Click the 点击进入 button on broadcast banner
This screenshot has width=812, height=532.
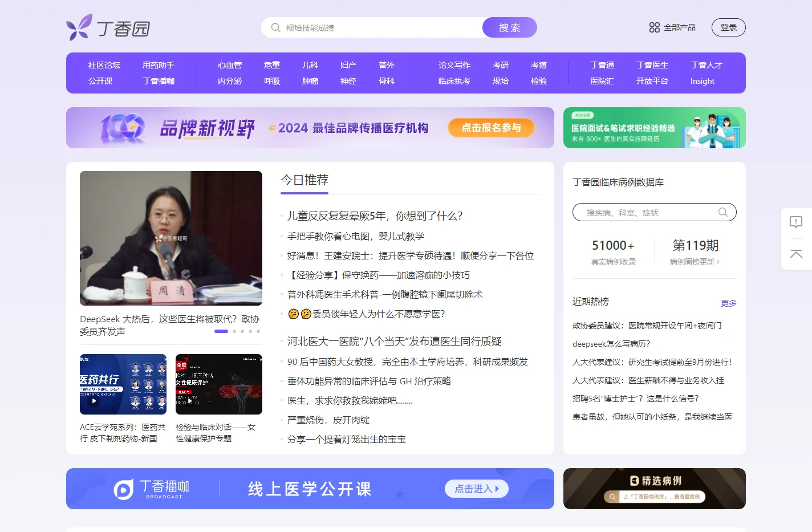[x=476, y=489]
